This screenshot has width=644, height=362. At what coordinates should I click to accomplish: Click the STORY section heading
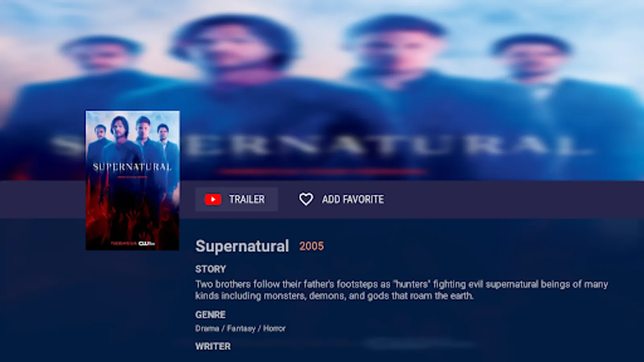(211, 269)
